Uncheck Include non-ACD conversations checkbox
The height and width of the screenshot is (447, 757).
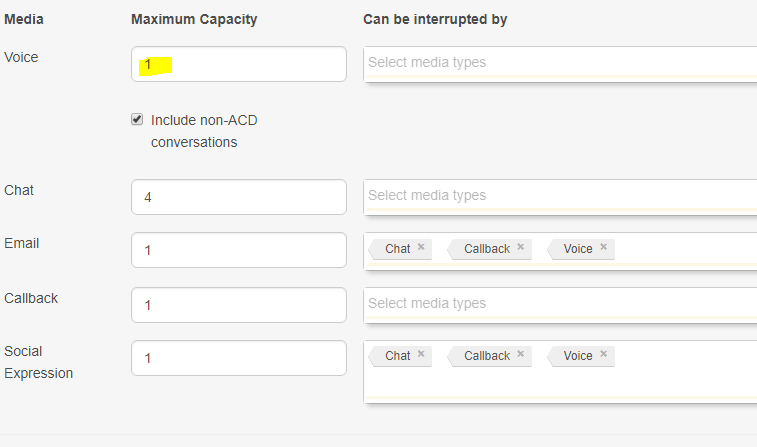(x=137, y=119)
